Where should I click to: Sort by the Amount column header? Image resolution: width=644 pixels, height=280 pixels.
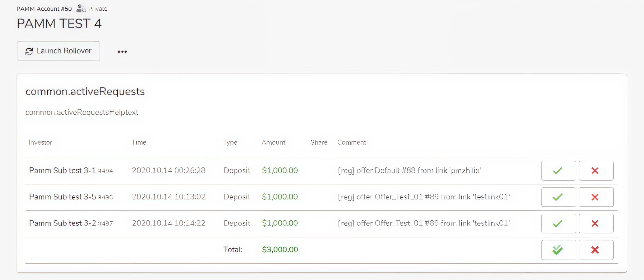click(x=273, y=142)
